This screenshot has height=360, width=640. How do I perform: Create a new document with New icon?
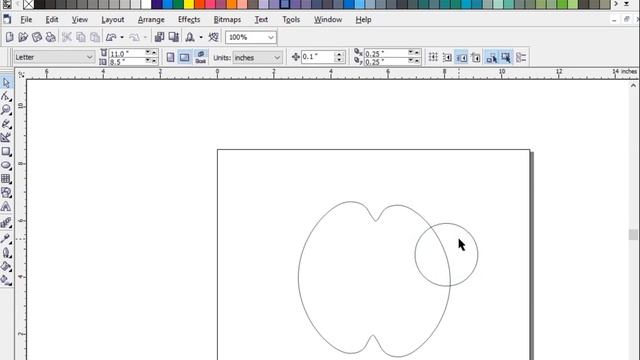coord(9,37)
